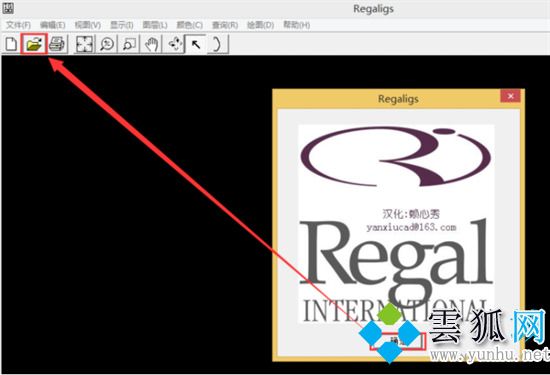Open the 绘图(D) menu
This screenshot has height=375, width=550.
pos(260,25)
